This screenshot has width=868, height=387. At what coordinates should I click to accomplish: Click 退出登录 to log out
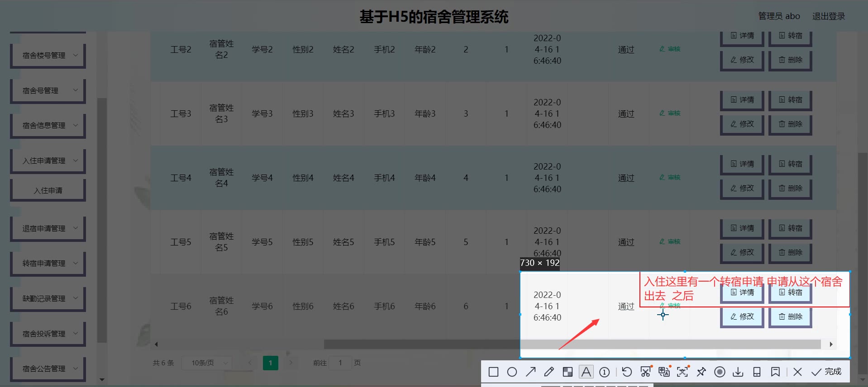click(829, 16)
